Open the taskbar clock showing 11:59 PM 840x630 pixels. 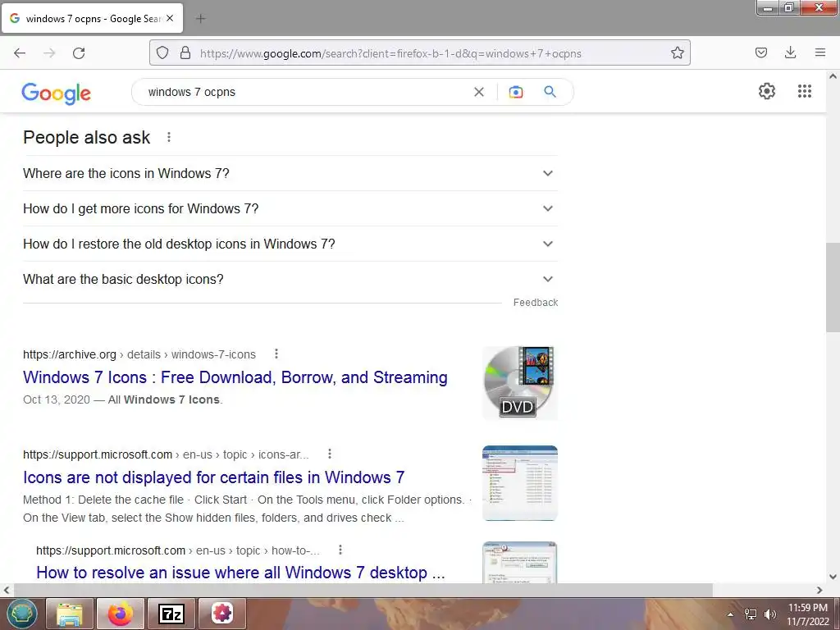pos(807,614)
